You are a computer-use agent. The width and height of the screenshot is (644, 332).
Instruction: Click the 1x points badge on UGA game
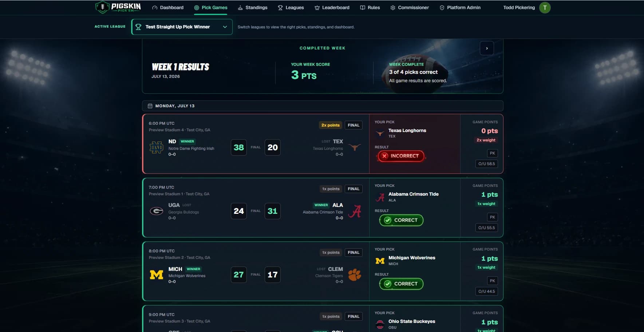[x=331, y=189]
